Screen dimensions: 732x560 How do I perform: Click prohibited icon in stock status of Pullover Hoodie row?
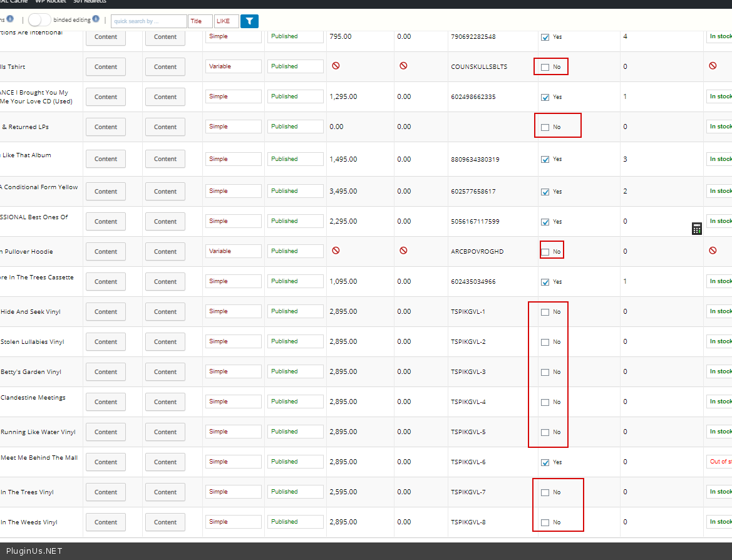713,251
